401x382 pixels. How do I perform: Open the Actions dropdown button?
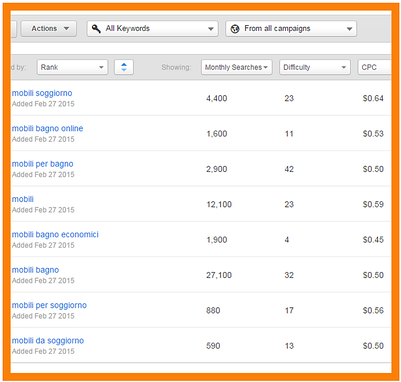tap(49, 29)
